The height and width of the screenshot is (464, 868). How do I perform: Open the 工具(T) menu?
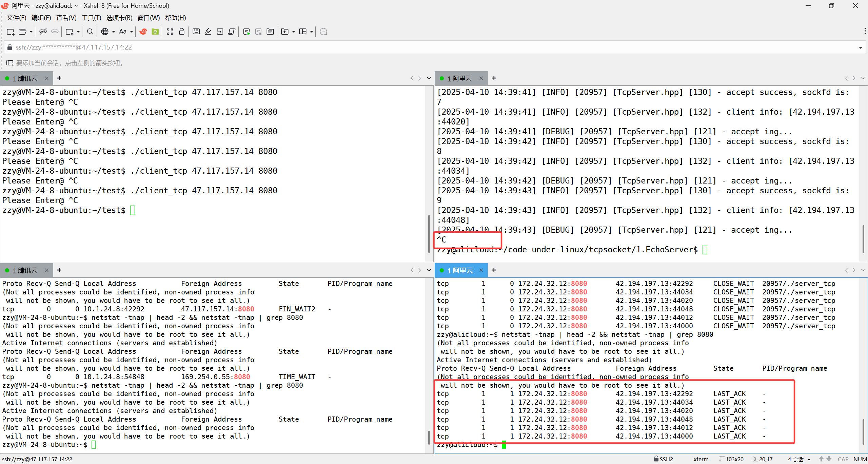91,18
